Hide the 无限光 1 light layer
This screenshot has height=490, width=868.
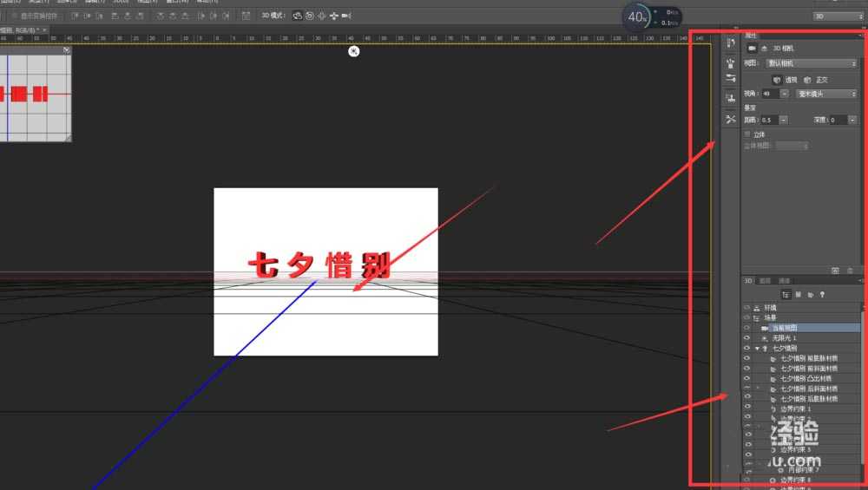(746, 338)
